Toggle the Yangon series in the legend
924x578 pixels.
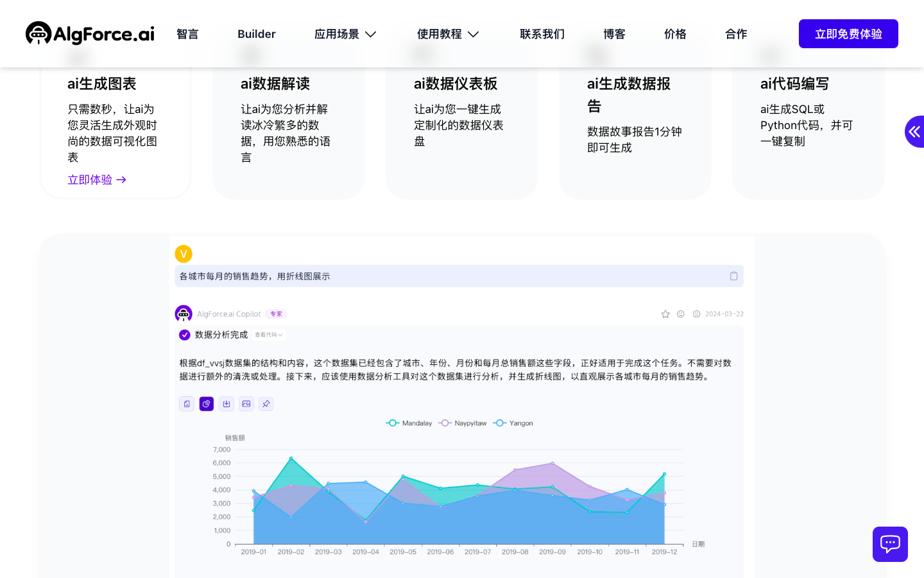513,423
